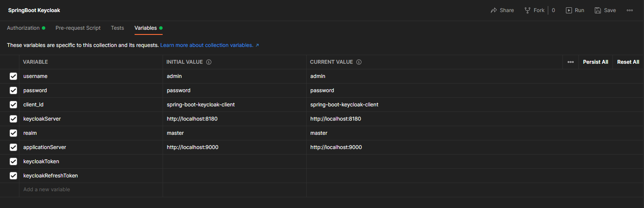Edit initial value http://localhost:8180
The image size is (644, 208).
tap(235, 119)
